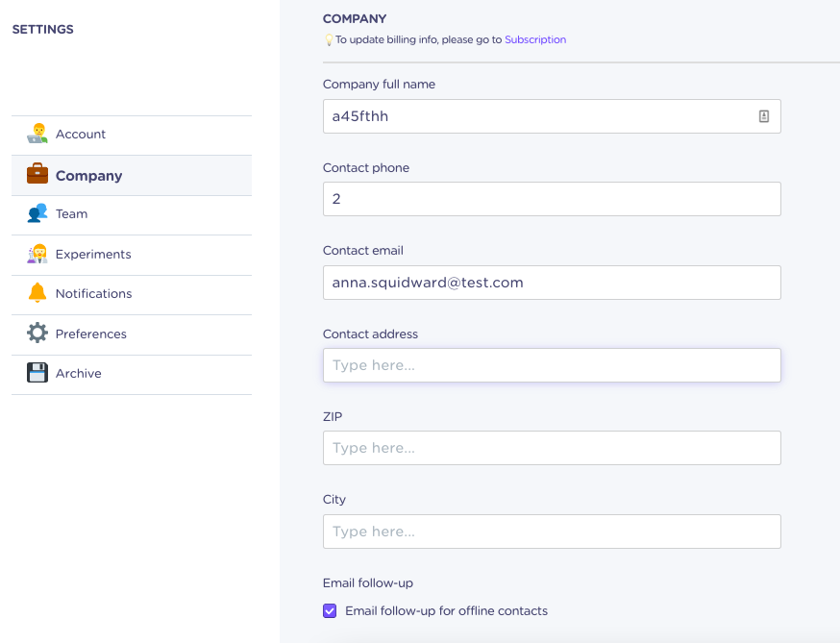Click the contact card autofill icon
This screenshot has width=840, height=643.
pyautogui.click(x=764, y=116)
